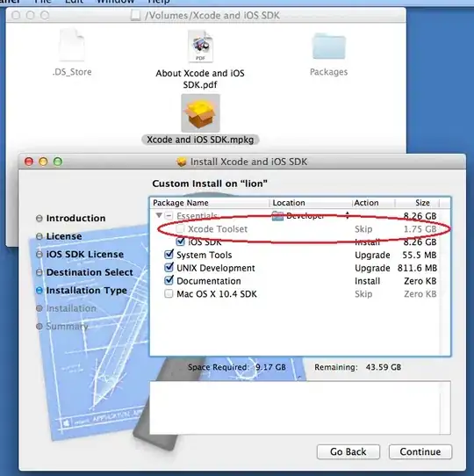Select the Xcode Toolset row label
Screen dimensions: 474x476
click(x=218, y=229)
